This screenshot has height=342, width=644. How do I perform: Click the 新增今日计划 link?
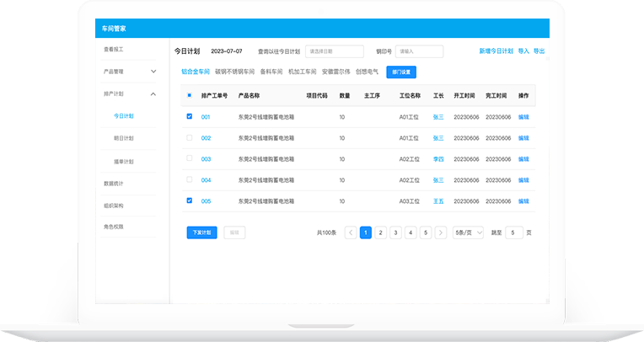click(x=496, y=51)
